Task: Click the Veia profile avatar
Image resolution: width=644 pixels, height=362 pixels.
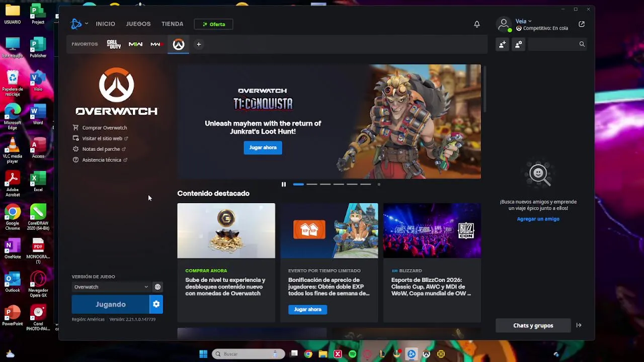Action: (504, 24)
